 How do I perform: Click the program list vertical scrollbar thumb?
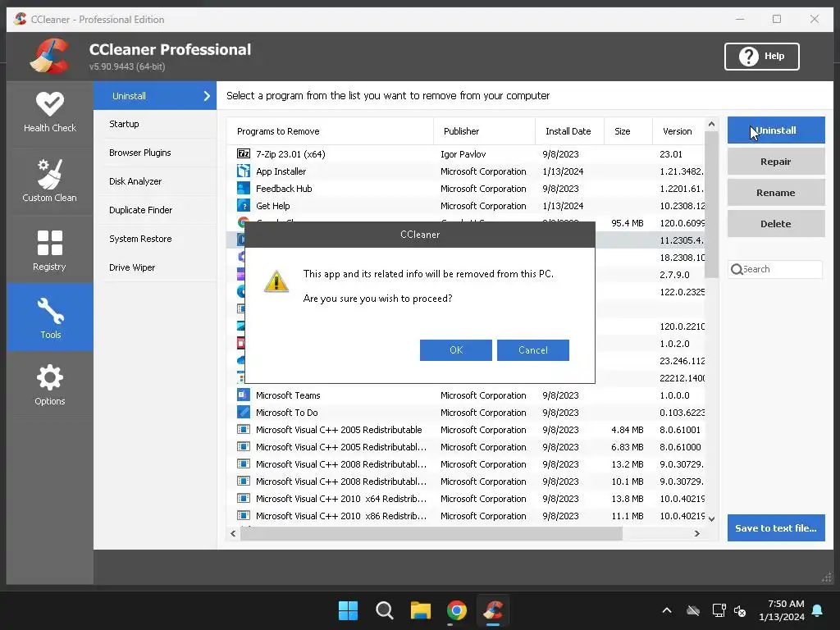tap(711, 204)
